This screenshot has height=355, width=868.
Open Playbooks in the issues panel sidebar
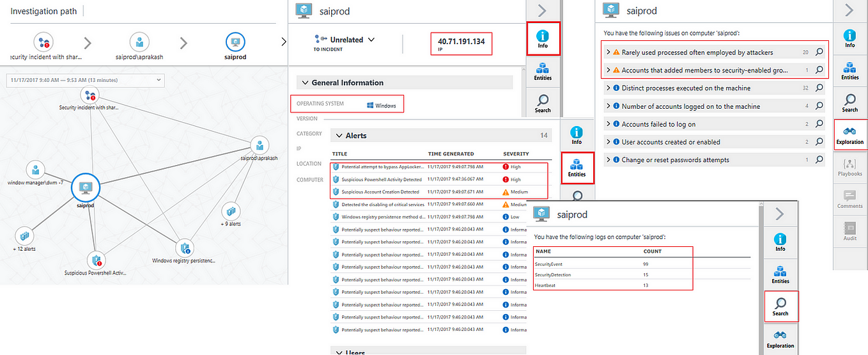pos(850,168)
